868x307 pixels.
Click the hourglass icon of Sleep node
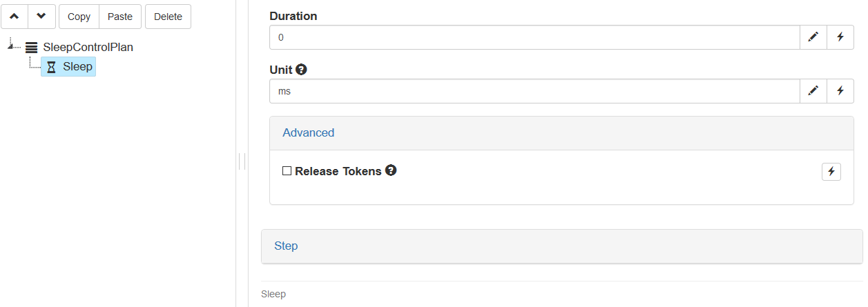coord(51,67)
